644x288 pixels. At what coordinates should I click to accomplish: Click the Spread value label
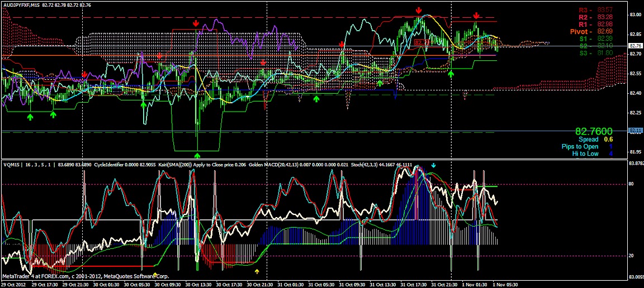[589, 140]
